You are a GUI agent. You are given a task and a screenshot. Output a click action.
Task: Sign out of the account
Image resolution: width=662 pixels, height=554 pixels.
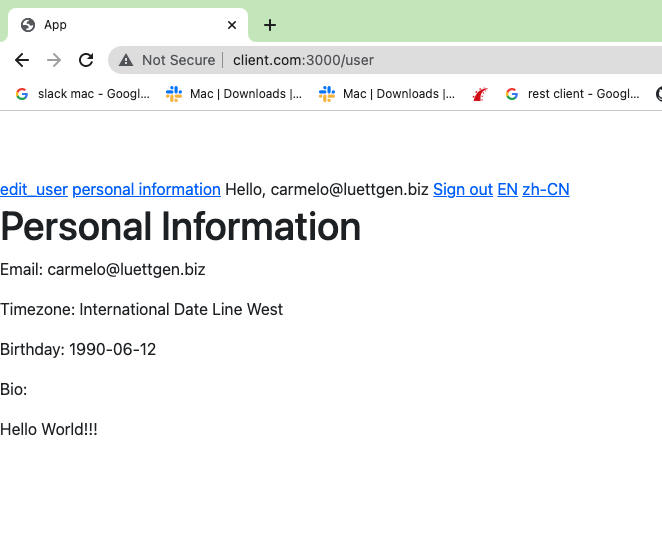point(463,189)
